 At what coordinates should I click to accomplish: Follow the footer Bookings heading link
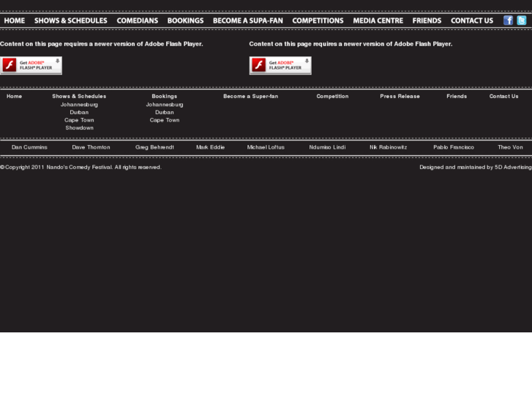tap(165, 97)
